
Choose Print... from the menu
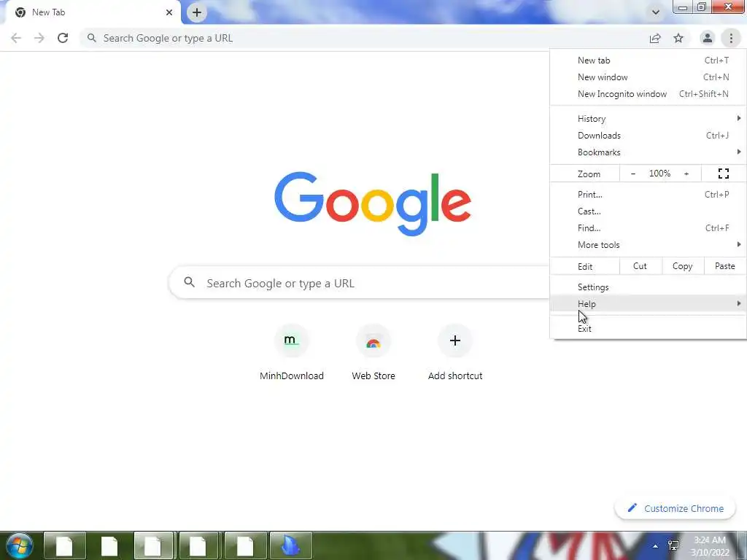[648, 194]
